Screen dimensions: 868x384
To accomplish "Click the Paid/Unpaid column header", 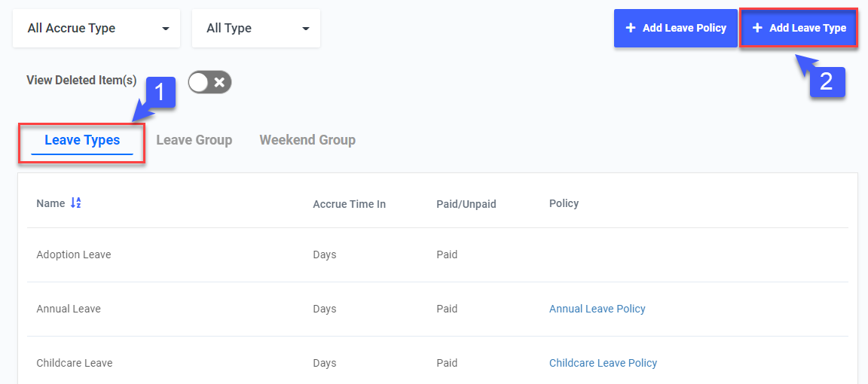I will [x=466, y=204].
